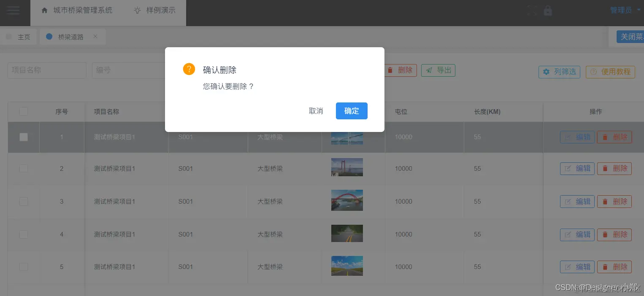Open the sidebar hamburger menu
This screenshot has width=644, height=296.
(x=14, y=10)
